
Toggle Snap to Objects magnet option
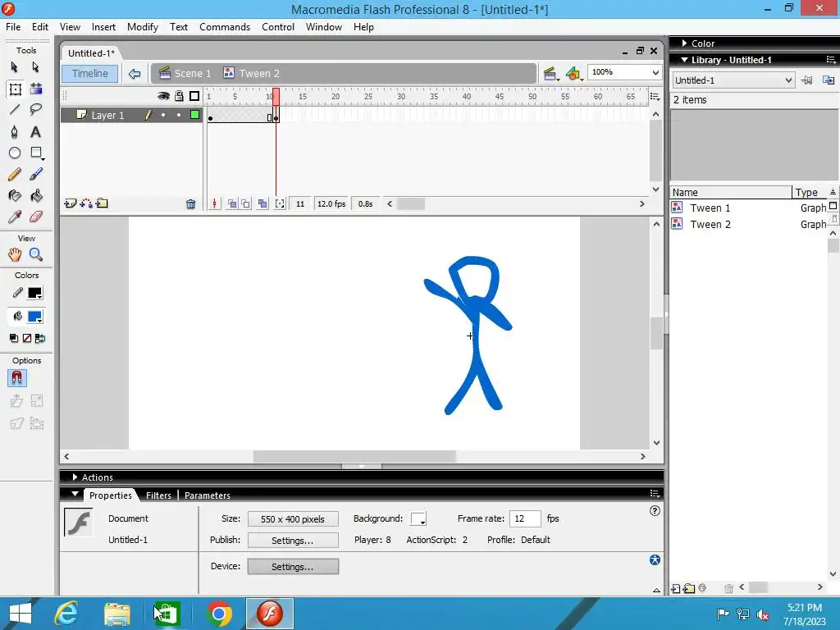16,378
